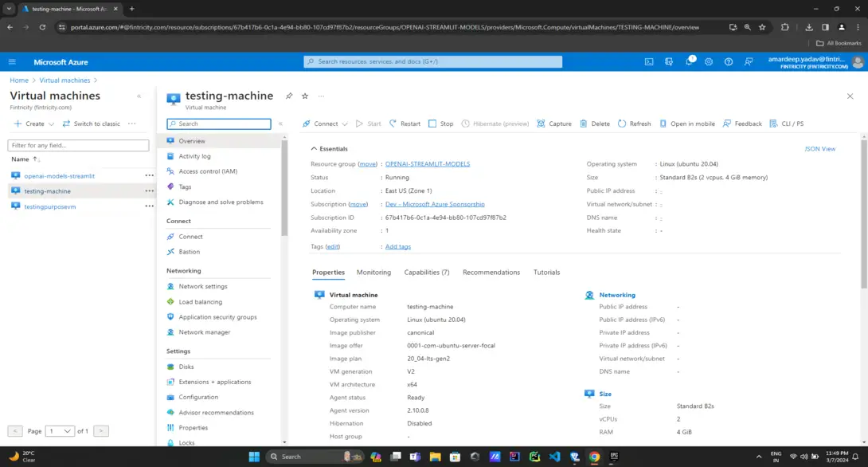The height and width of the screenshot is (467, 868).
Task: Switch to Recommendations tab
Action: click(491, 273)
